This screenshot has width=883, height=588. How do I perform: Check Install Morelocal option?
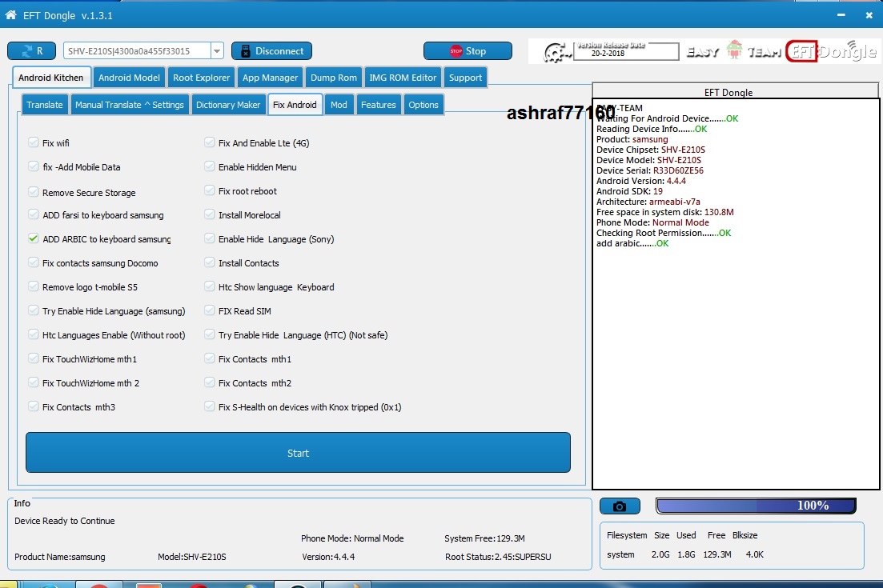210,215
